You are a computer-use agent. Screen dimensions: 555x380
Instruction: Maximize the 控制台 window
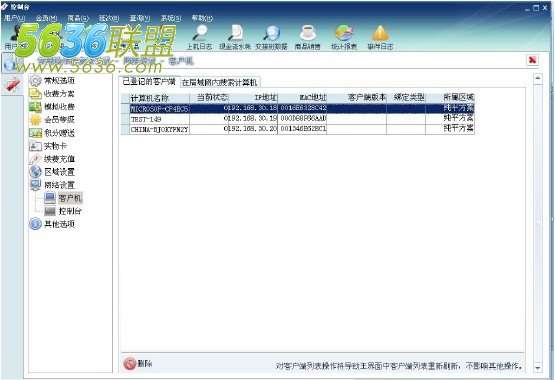536,7
